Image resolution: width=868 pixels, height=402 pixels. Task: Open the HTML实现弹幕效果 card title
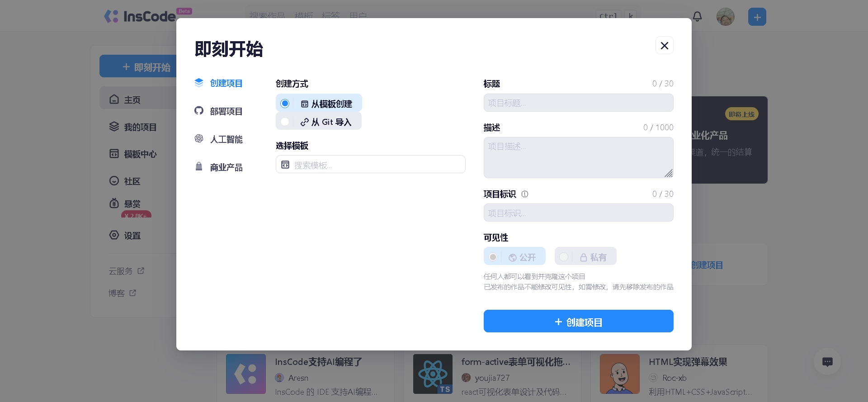(688, 362)
